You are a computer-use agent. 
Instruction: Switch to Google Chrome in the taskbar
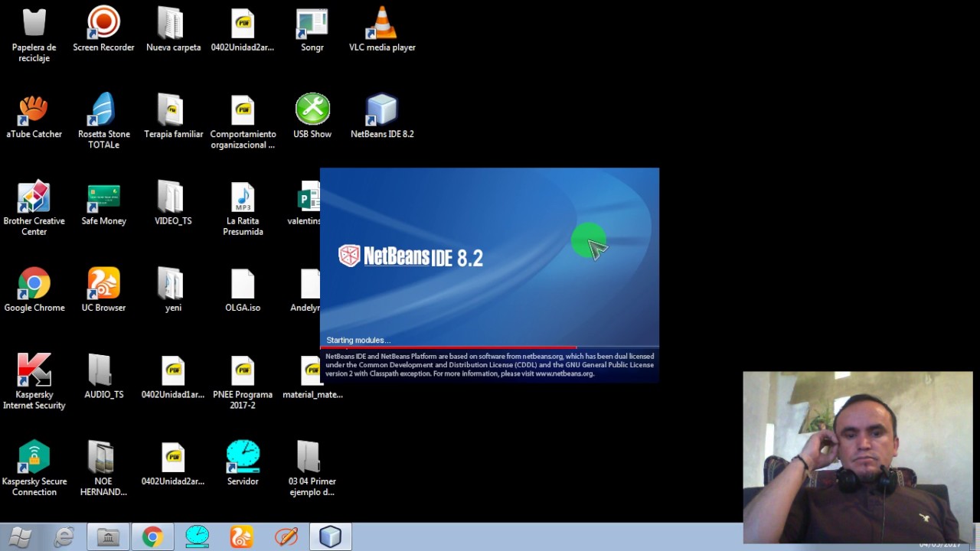point(152,537)
